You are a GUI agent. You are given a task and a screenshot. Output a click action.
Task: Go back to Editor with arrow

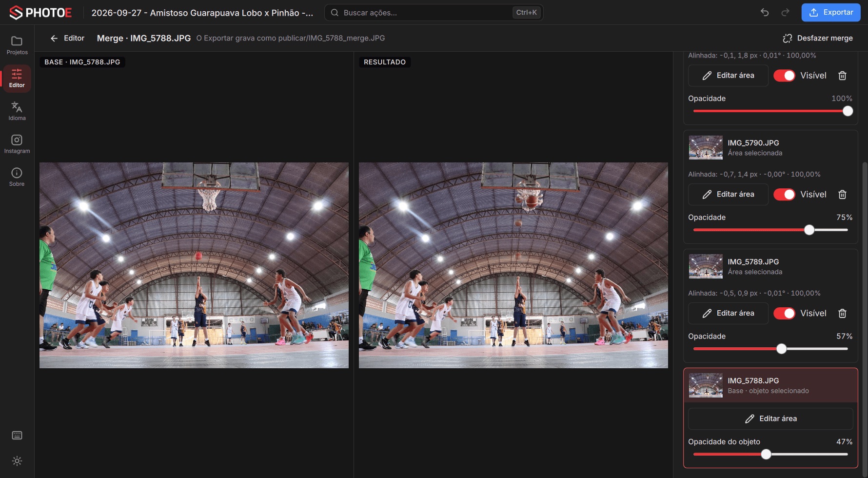click(67, 38)
